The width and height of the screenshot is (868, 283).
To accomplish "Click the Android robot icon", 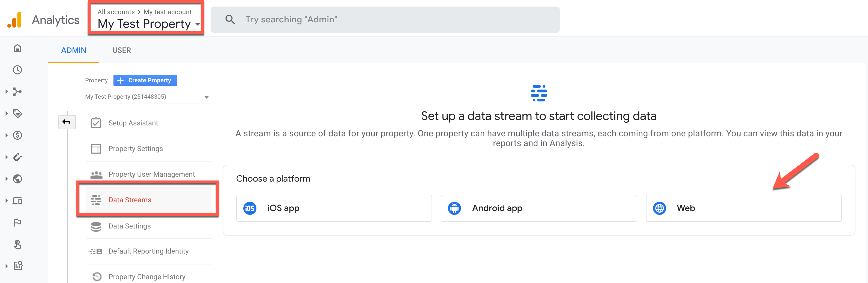I will pos(454,208).
